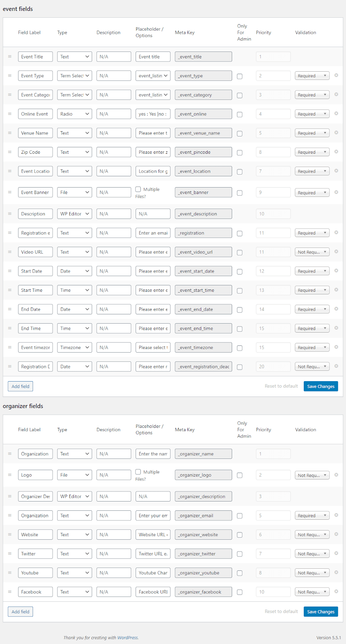This screenshot has height=644, width=346.
Task: Change validation dropdown for Venue Name
Action: pos(312,133)
